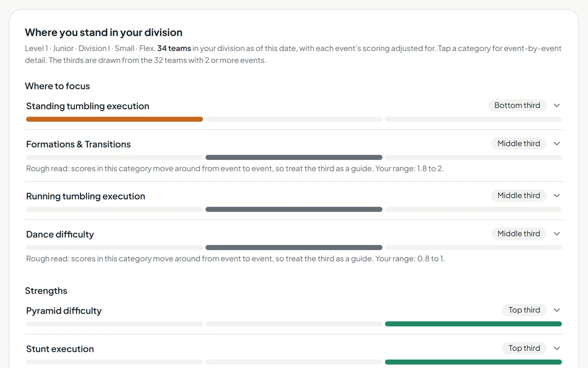Viewport: 588px width, 368px height.
Task: Select the Running tumbling execution row title
Action: (86, 196)
